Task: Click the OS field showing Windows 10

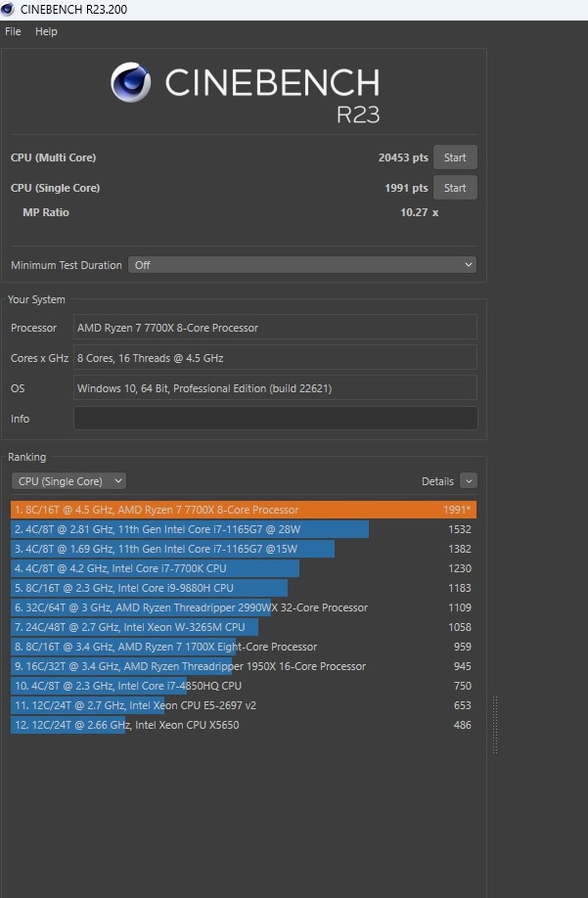Action: [x=275, y=388]
